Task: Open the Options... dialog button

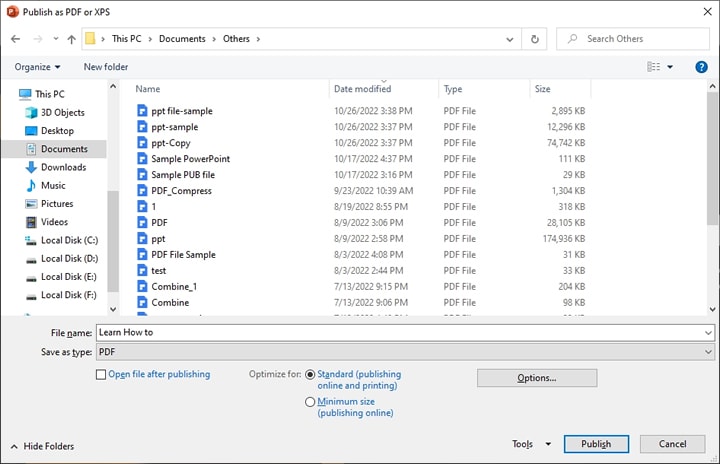Action: tap(537, 378)
